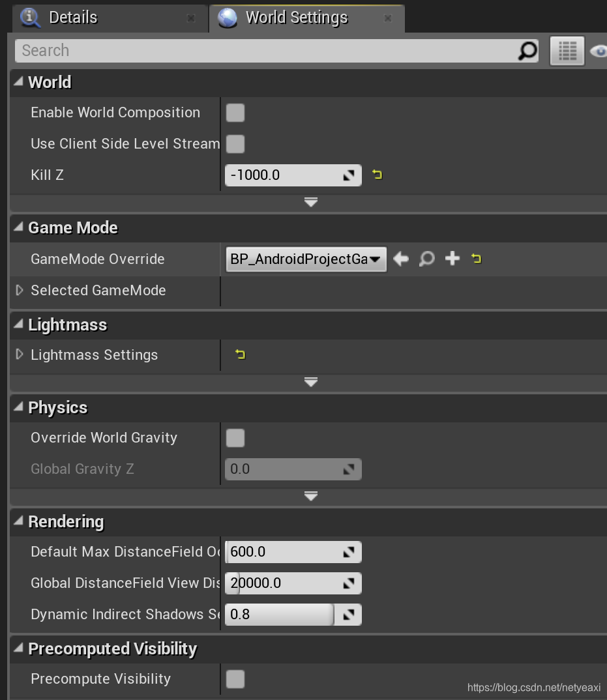Click the GameMode Override label
607x700 pixels.
[98, 259]
